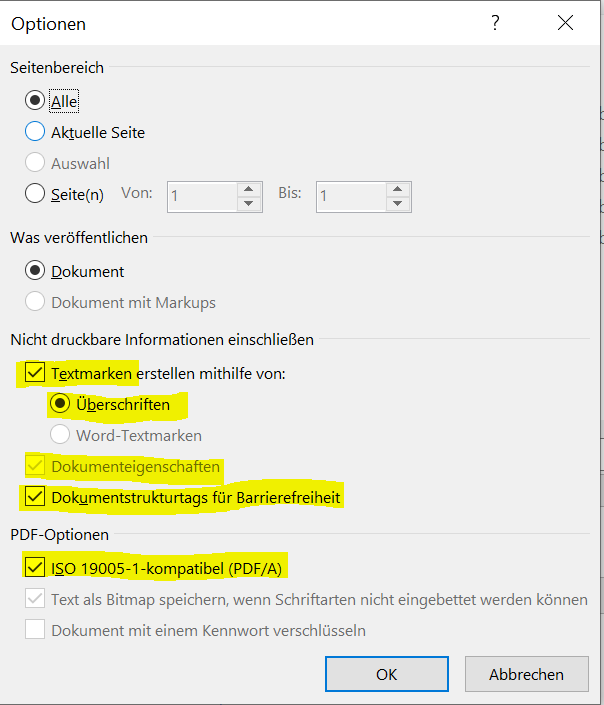The height and width of the screenshot is (705, 604).
Task: Confirm settings with the OK button
Action: tap(387, 674)
